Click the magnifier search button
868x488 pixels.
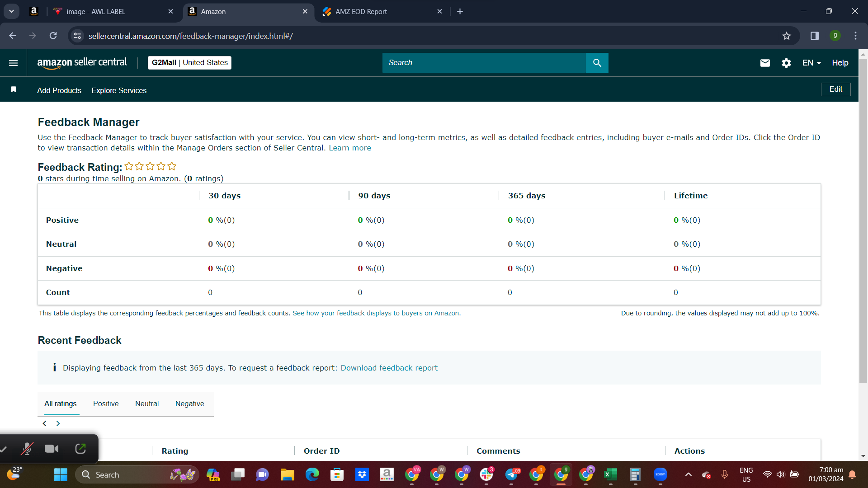(597, 63)
